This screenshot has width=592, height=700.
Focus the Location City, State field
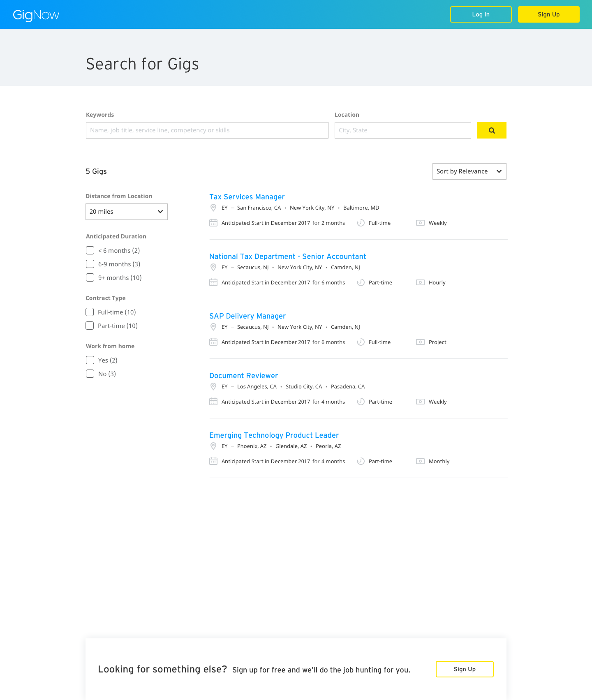click(403, 130)
